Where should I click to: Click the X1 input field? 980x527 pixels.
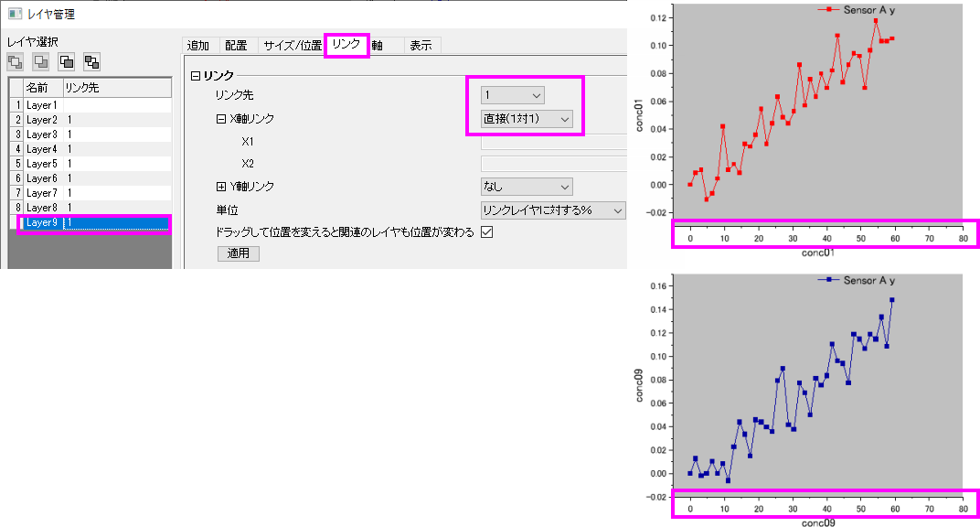pyautogui.click(x=554, y=142)
